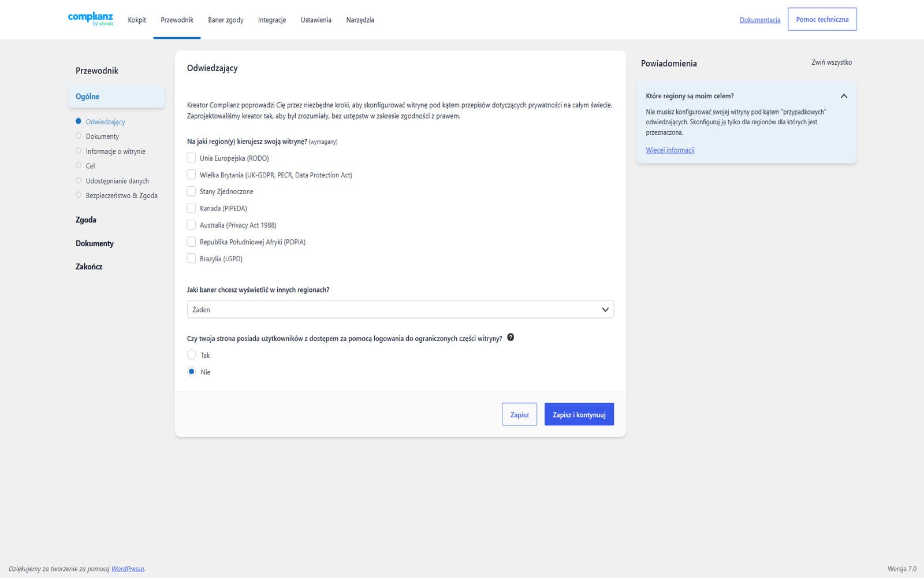Go to Odwiedzający step in sidebar

(x=105, y=122)
